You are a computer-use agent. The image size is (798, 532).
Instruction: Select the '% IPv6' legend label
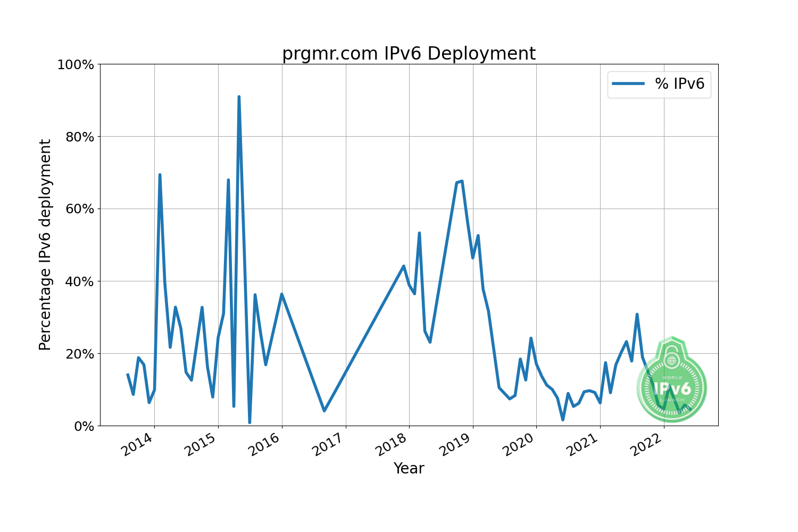coord(679,84)
